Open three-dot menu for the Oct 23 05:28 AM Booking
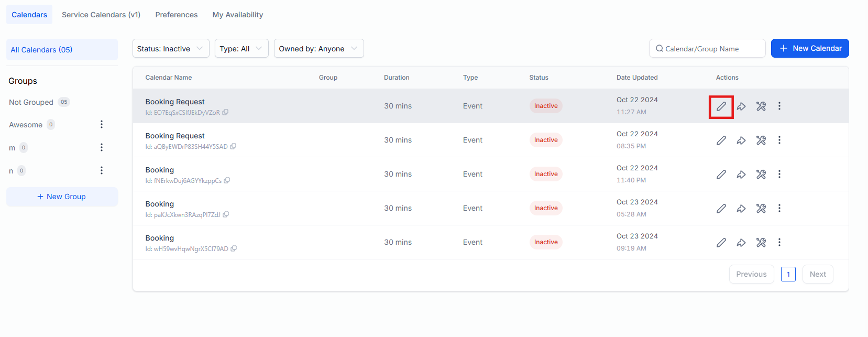This screenshot has height=337, width=868. (779, 208)
